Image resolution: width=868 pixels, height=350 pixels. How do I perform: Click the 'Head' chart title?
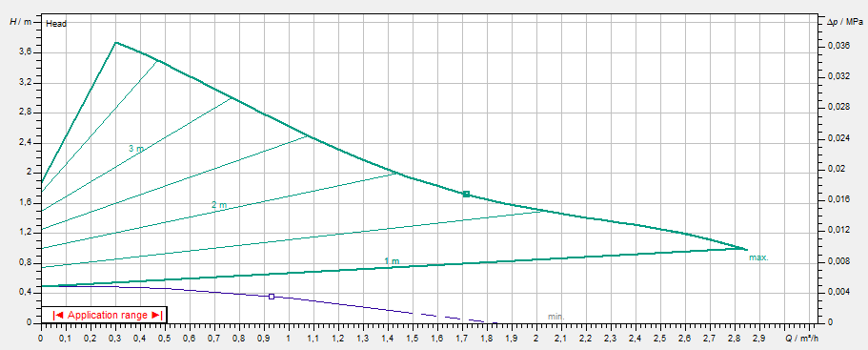point(56,24)
